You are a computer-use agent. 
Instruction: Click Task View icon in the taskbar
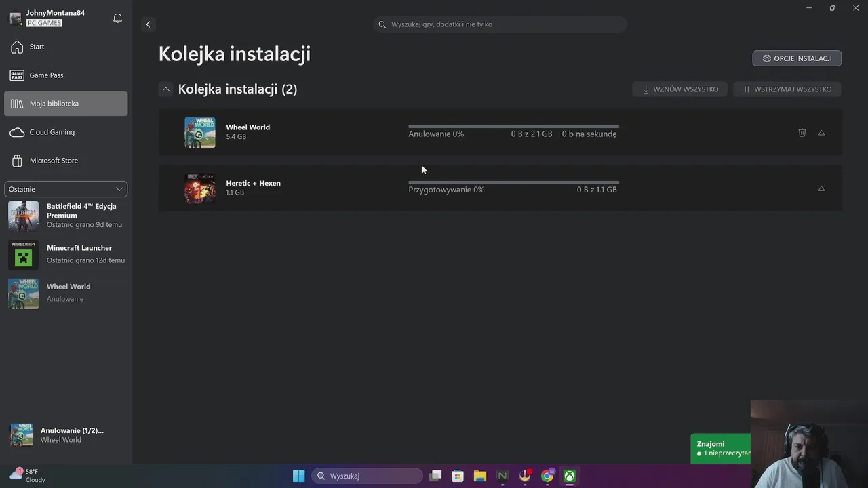435,476
